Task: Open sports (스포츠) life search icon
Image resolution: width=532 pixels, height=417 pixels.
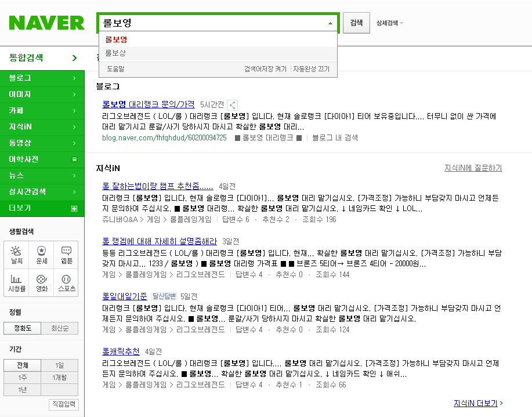Action: coord(66,283)
